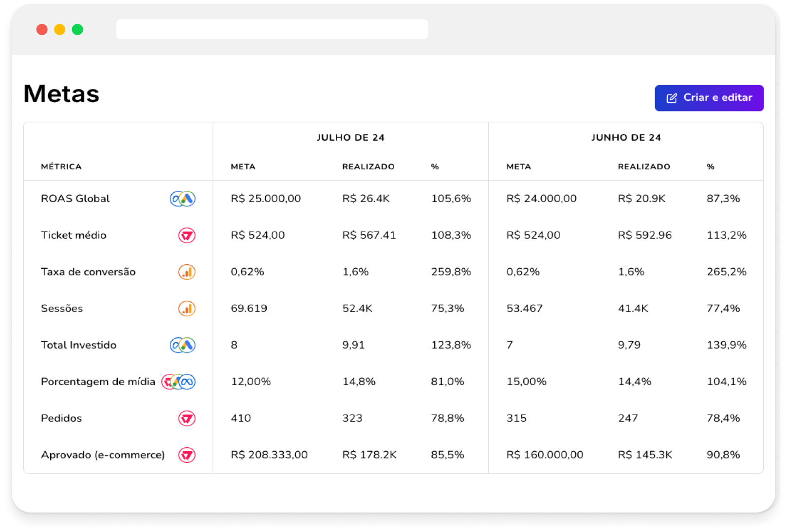Image resolution: width=787 pixels, height=532 pixels.
Task: Click the red store icon beside Aprovado (e-commerce)
Action: coord(187,455)
